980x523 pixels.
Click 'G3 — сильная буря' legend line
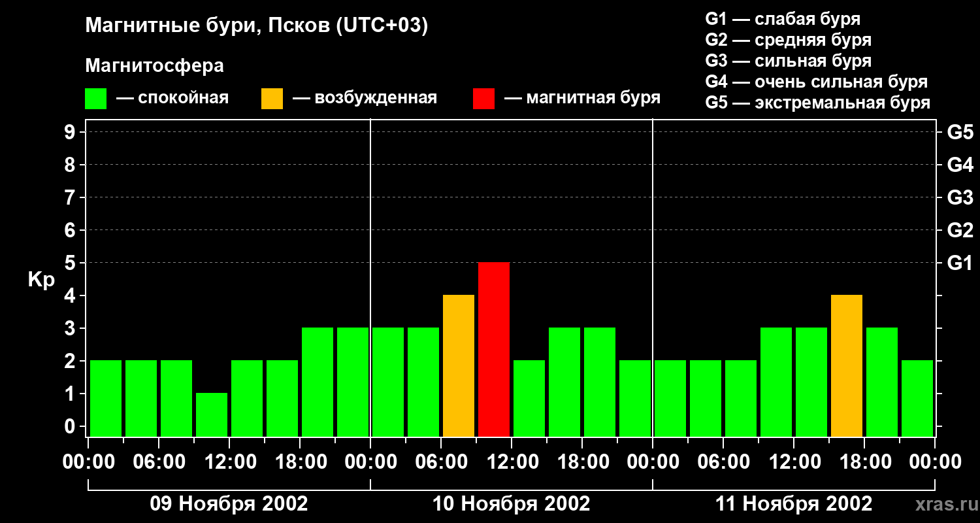point(788,61)
